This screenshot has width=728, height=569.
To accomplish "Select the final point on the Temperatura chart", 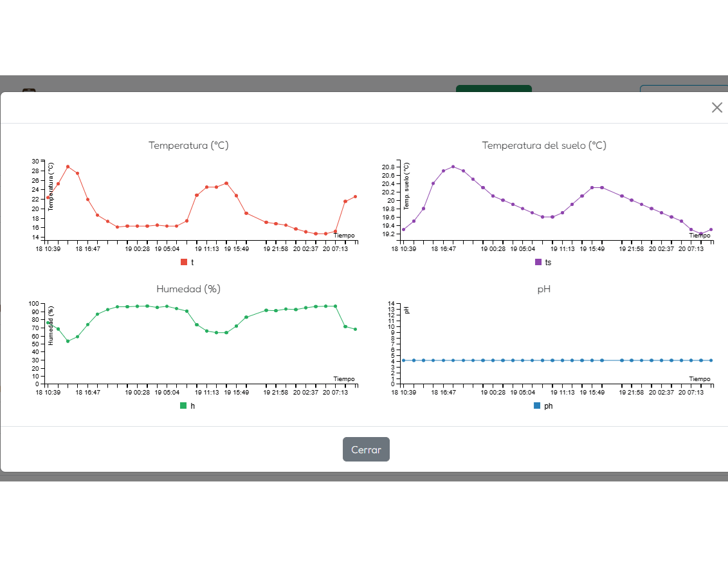I will pyautogui.click(x=356, y=198).
